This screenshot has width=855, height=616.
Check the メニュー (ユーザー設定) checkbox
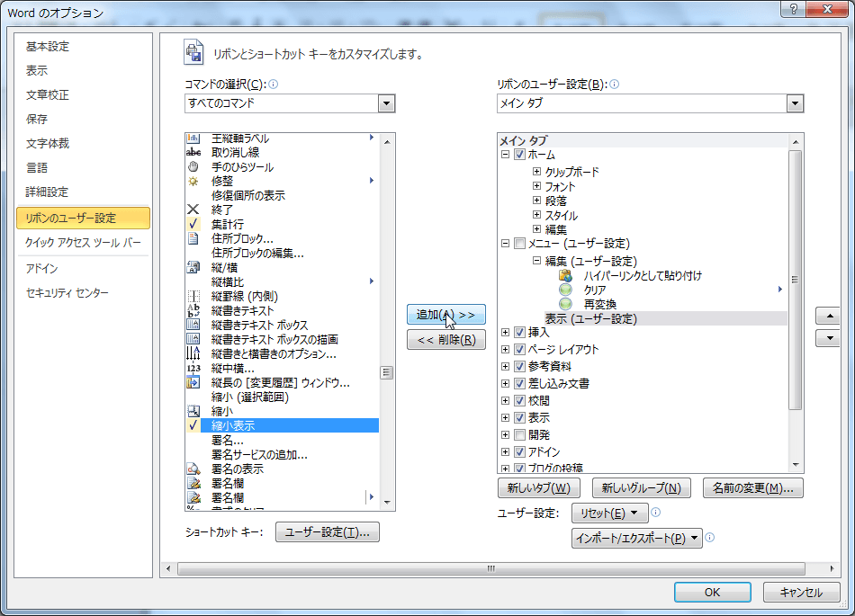pos(519,243)
